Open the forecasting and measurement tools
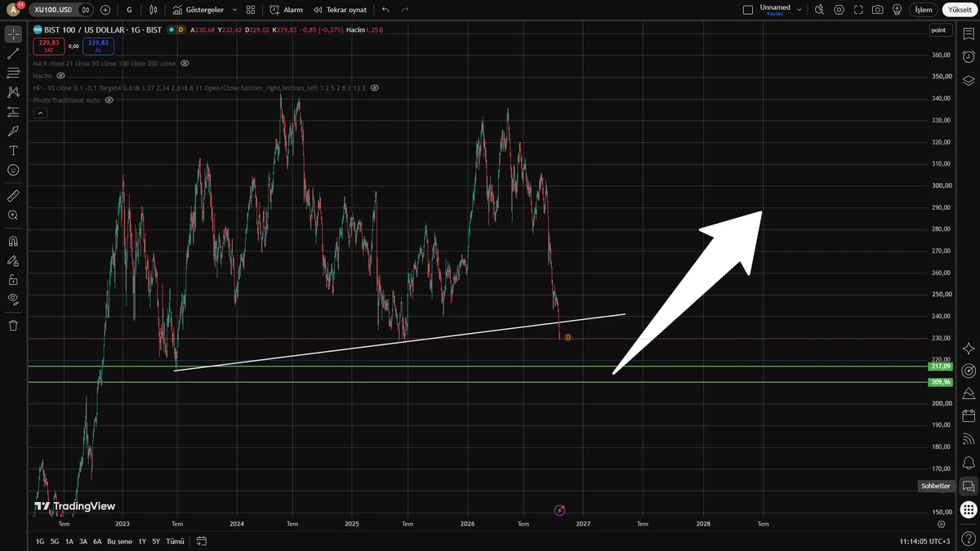This screenshot has width=980, height=551. tap(13, 112)
